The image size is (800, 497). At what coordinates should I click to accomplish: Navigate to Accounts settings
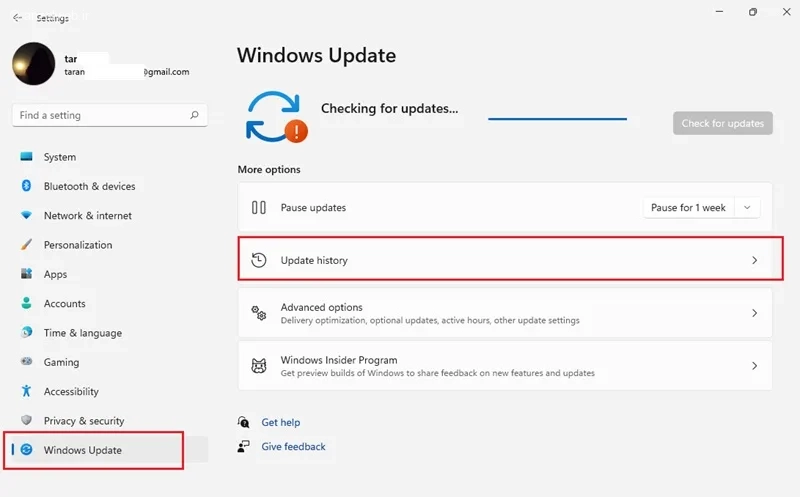point(110,304)
